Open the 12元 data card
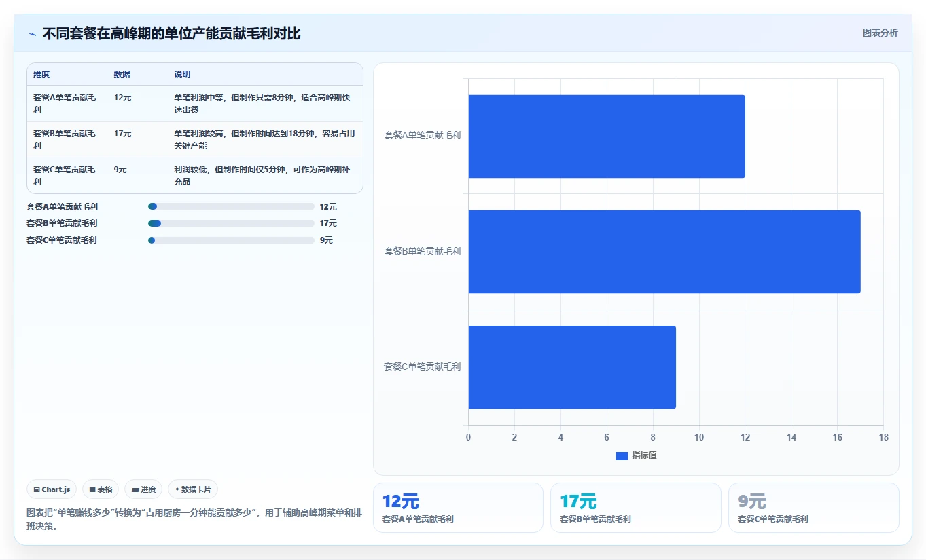The image size is (926, 560). coord(458,508)
